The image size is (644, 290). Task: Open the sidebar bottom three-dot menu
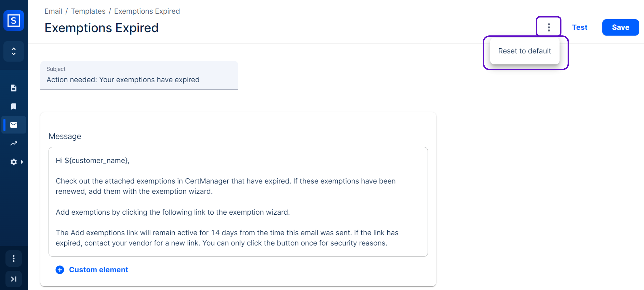[x=14, y=258]
